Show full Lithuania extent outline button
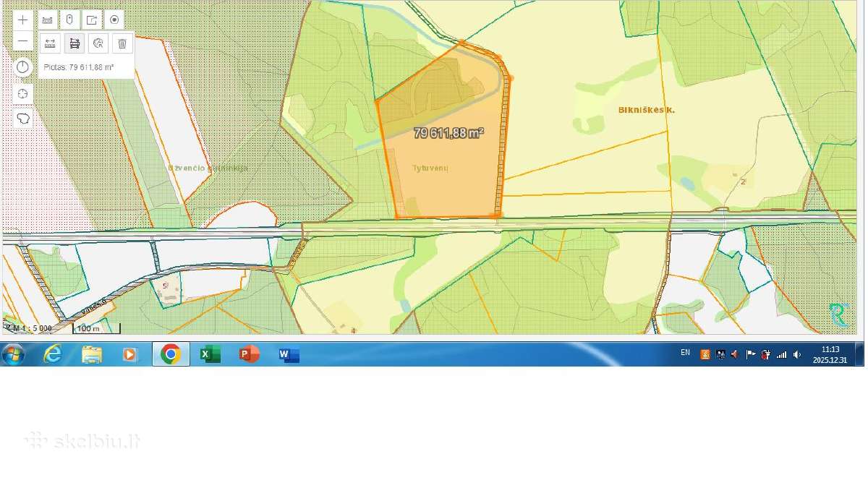Screen dimensions: 868x488 tap(23, 119)
